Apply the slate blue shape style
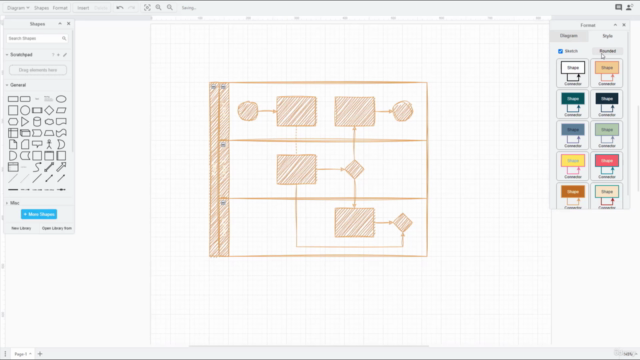 (573, 135)
